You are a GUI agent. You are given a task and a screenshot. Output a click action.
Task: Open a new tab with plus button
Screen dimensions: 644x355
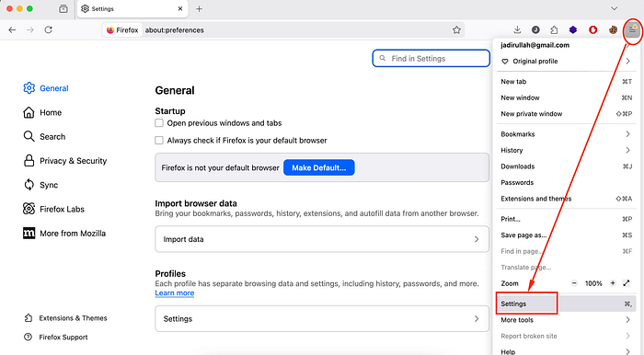pyautogui.click(x=200, y=8)
